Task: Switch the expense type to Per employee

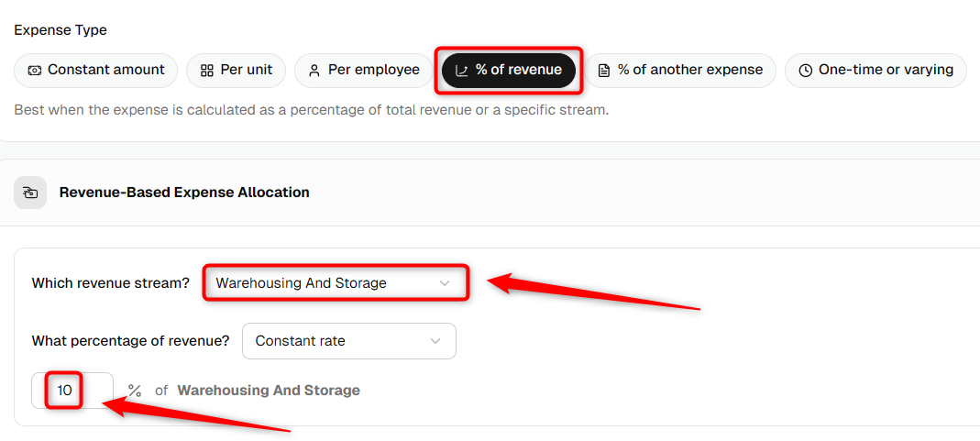Action: pos(364,70)
